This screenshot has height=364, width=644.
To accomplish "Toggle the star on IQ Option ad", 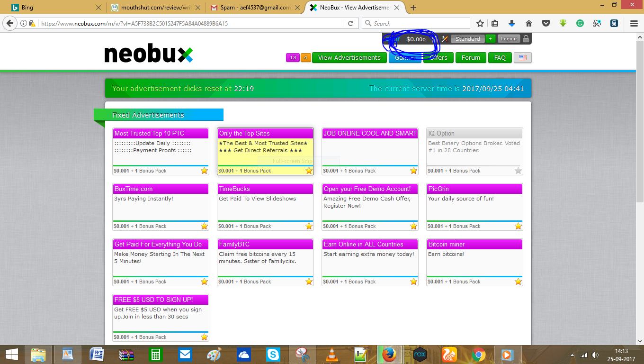I will point(518,171).
